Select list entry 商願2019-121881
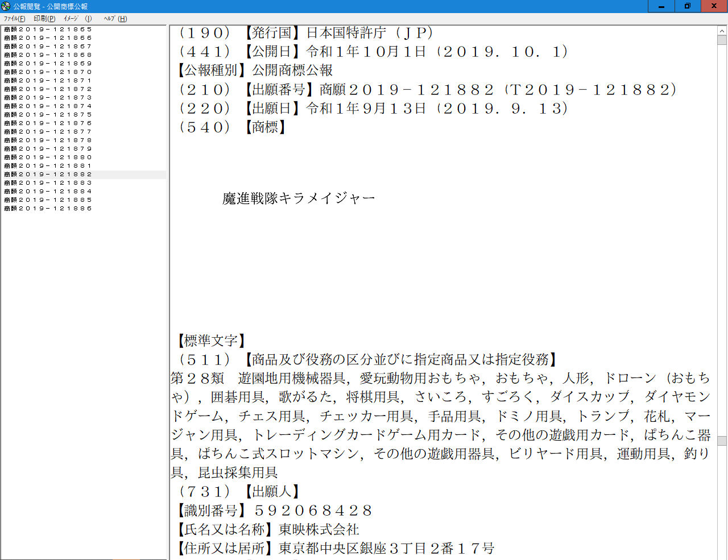The image size is (728, 560). coord(48,165)
